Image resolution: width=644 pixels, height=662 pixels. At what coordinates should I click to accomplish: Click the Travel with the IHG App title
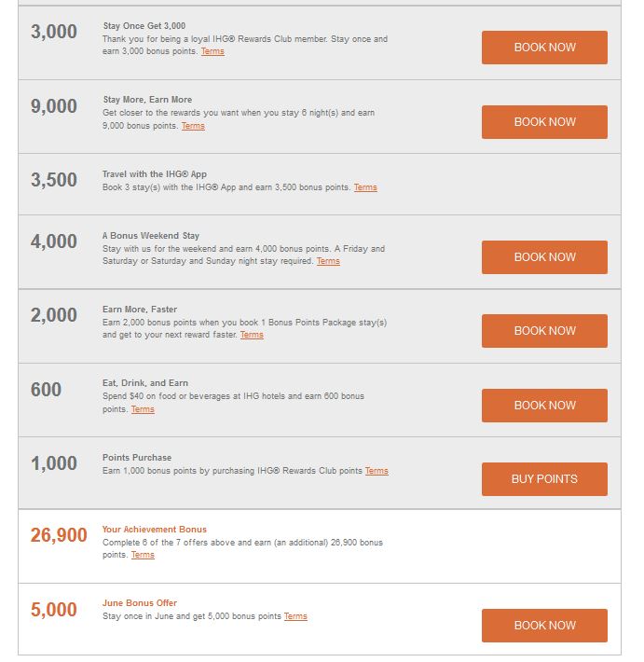tap(155, 174)
